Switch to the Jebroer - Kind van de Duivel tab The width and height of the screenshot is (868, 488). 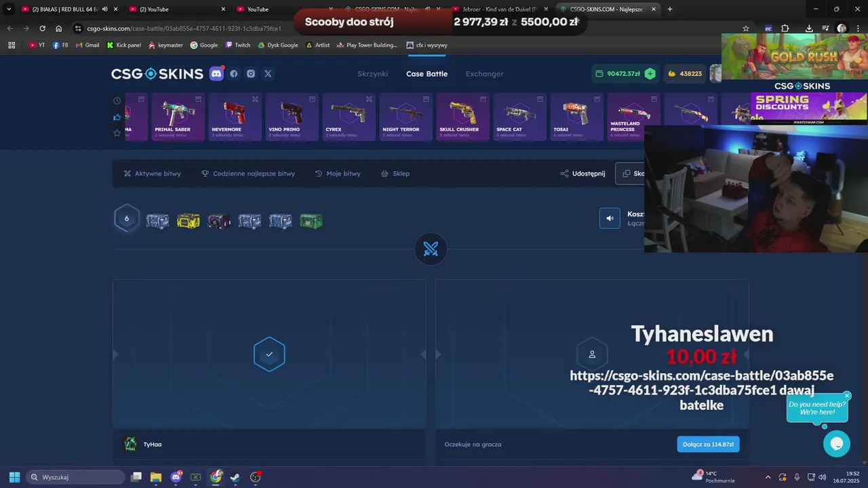(x=500, y=9)
